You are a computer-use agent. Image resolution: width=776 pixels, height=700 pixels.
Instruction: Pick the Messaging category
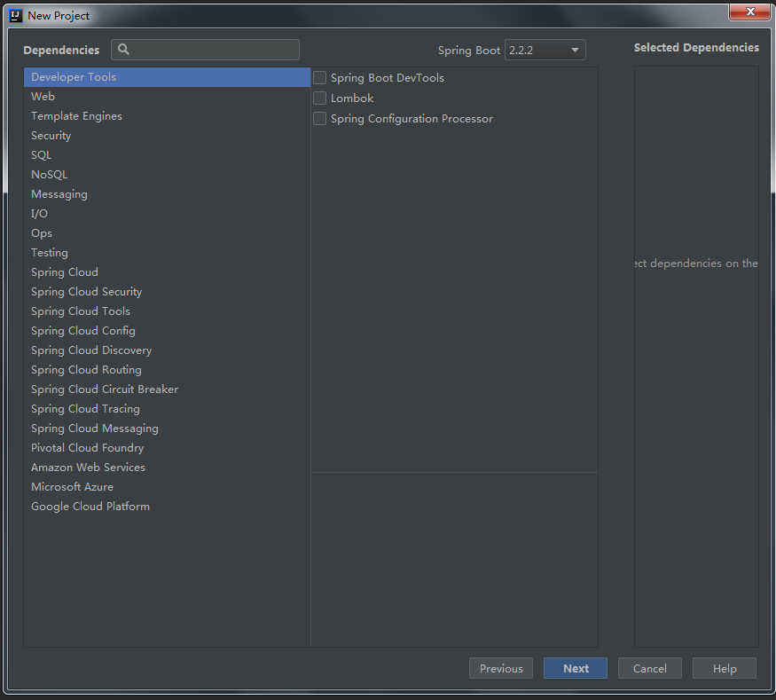click(x=168, y=194)
